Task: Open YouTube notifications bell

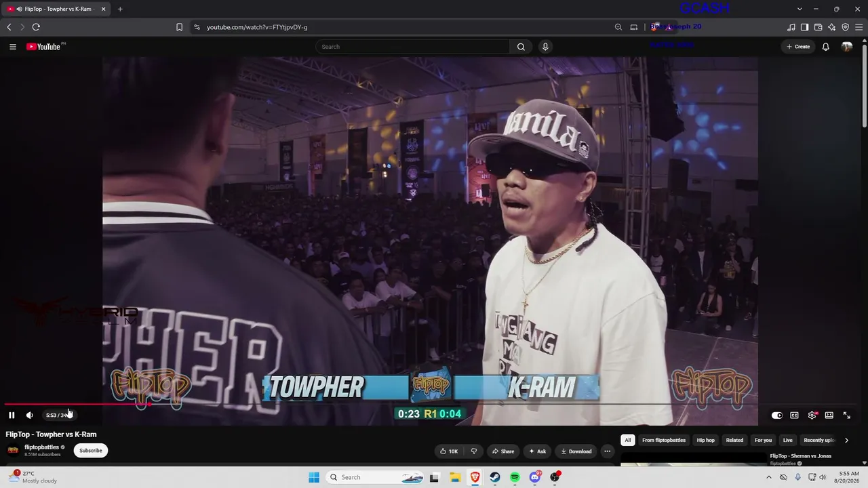Action: click(825, 47)
